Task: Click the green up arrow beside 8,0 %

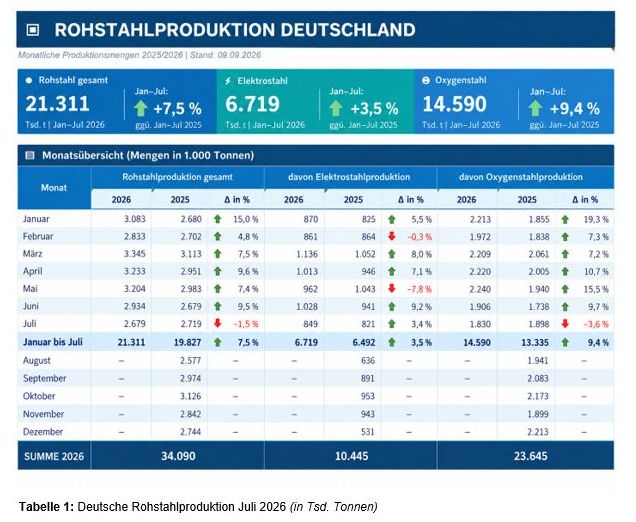Action: click(392, 254)
